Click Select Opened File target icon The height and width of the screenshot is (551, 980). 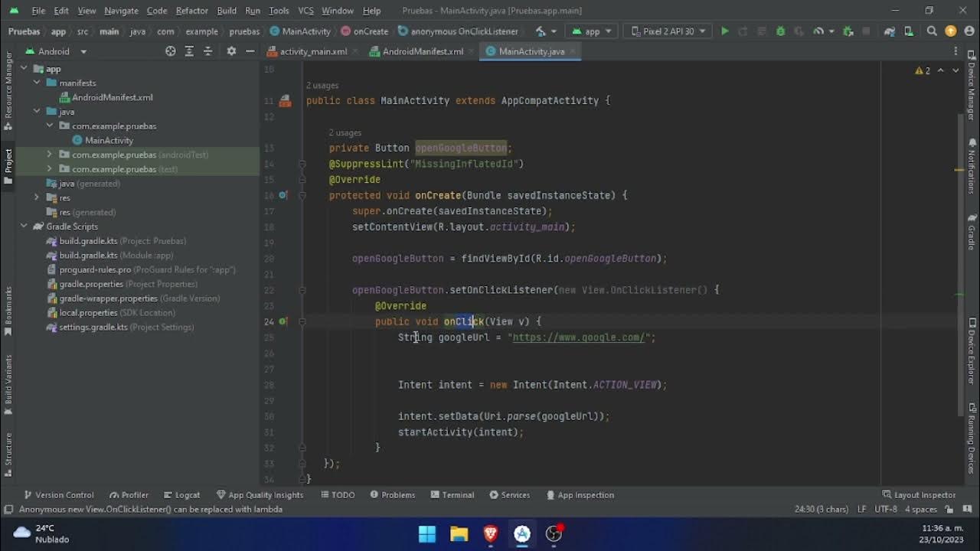pos(170,51)
